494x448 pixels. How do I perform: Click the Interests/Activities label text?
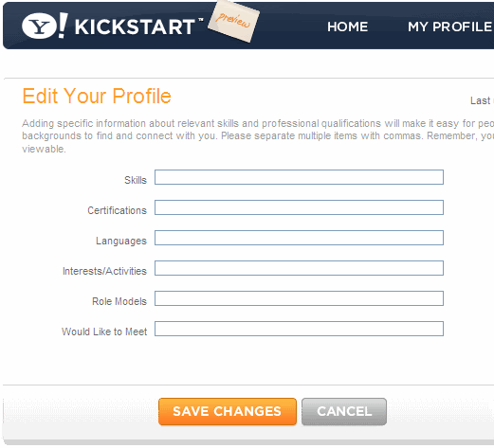(104, 271)
